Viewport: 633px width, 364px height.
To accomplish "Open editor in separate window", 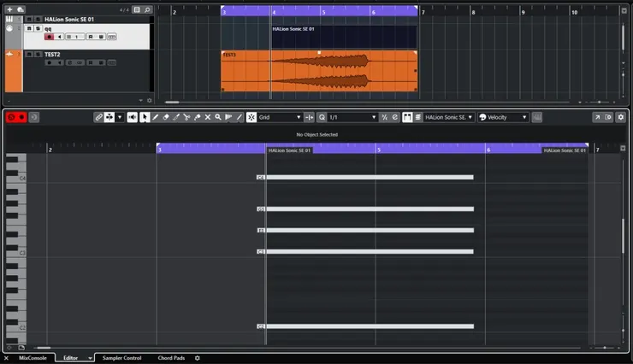I will [x=597, y=117].
